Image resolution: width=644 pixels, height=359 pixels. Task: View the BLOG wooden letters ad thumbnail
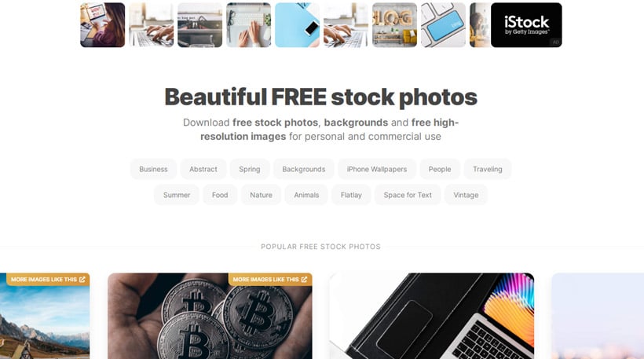pyautogui.click(x=395, y=25)
